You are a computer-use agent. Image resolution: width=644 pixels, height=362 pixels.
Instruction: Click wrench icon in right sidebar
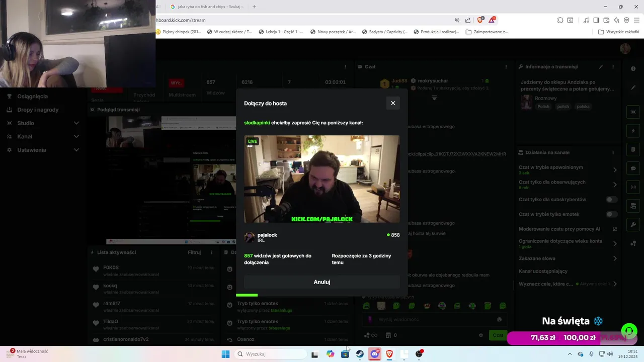coord(633,225)
